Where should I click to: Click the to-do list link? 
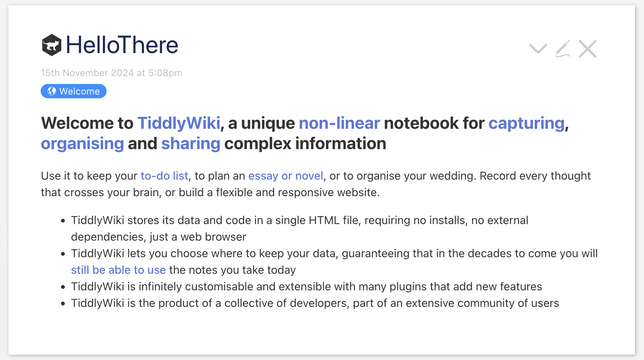pyautogui.click(x=164, y=176)
